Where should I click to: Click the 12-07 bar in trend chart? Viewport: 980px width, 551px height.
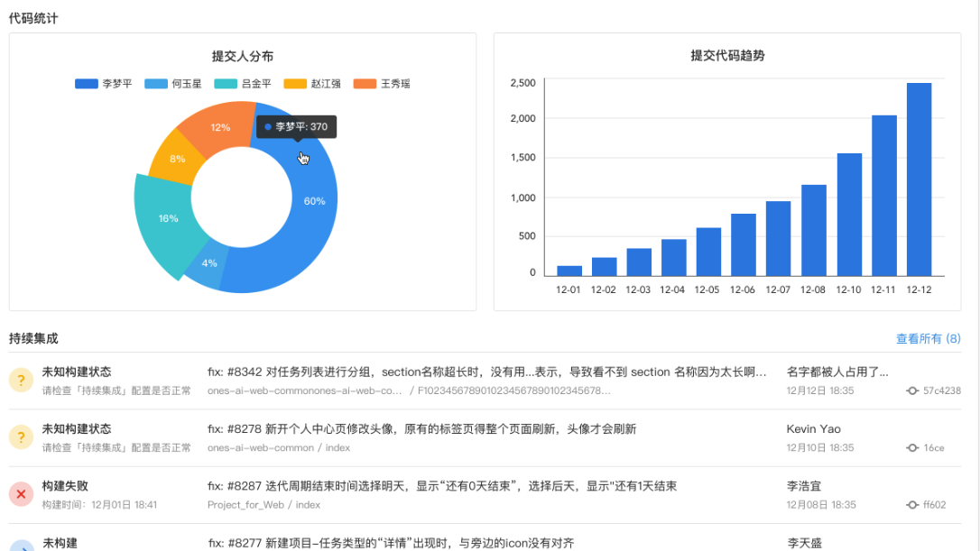[778, 238]
